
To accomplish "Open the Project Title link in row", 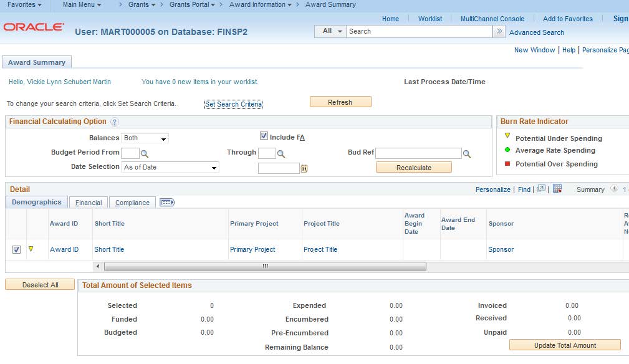I will pyautogui.click(x=320, y=249).
